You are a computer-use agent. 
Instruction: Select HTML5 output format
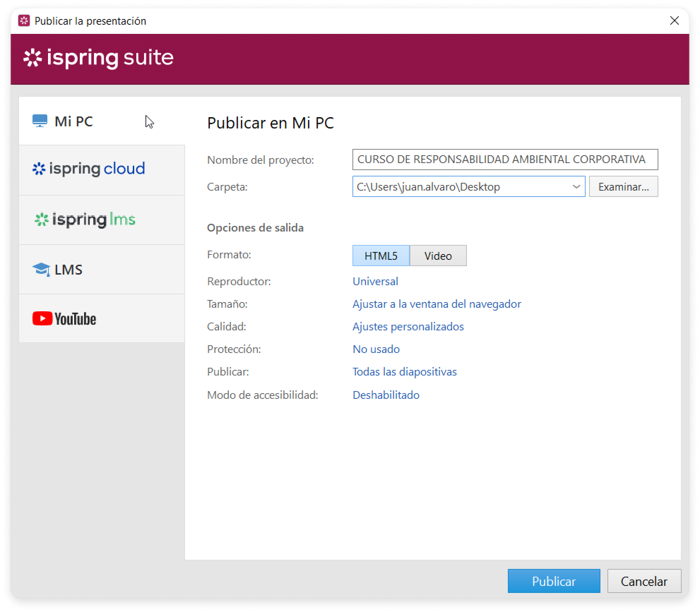pyautogui.click(x=380, y=256)
